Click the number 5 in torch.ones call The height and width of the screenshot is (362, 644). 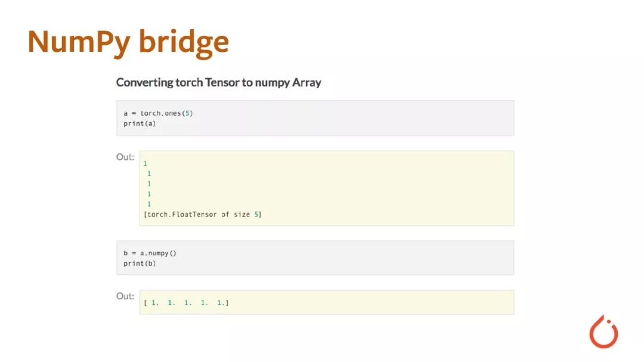click(x=187, y=113)
